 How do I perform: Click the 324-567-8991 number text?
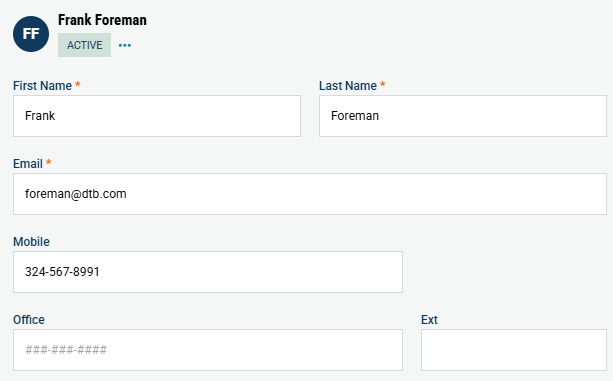click(x=62, y=272)
